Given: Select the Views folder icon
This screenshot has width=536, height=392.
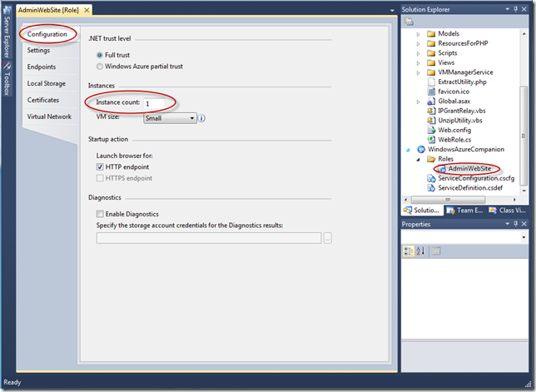Looking at the screenshot, I should click(x=431, y=62).
